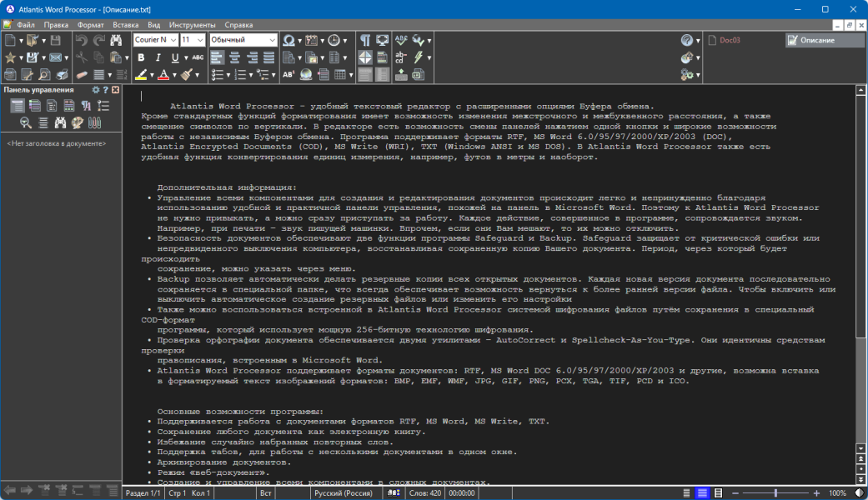868x500 pixels.
Task: Print the document with printer icon
Action: (x=62, y=75)
